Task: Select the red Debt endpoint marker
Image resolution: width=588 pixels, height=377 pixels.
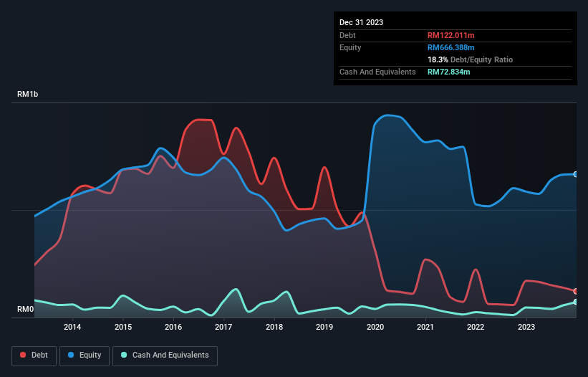Action: click(576, 292)
